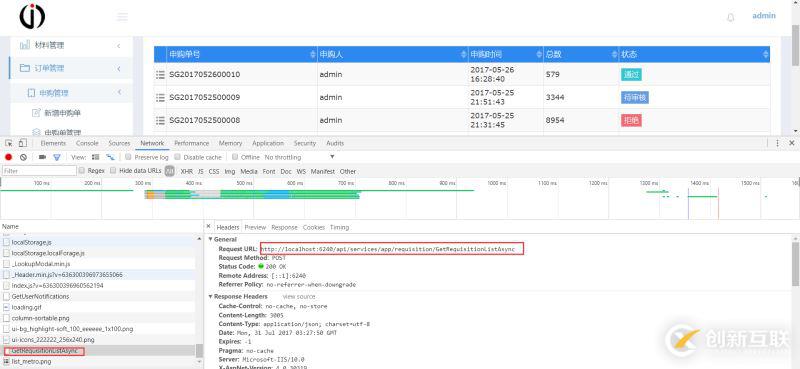Click the 新增申购单 edit icon
The width and height of the screenshot is (800, 369).
[x=36, y=113]
